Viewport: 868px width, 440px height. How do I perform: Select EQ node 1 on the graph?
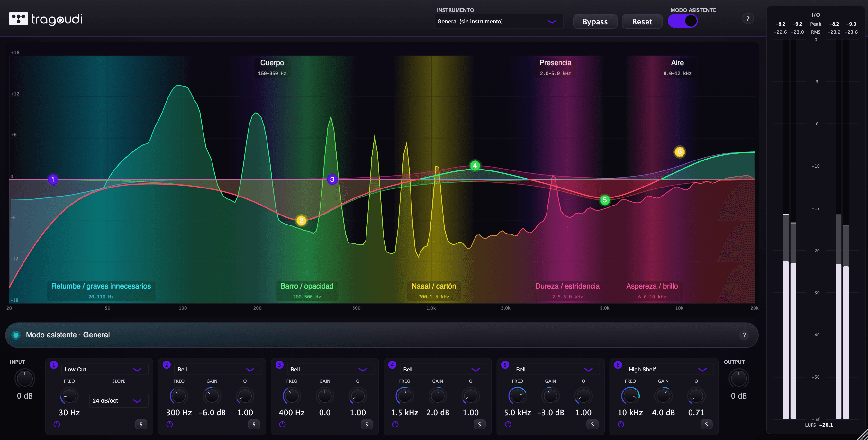pos(53,179)
